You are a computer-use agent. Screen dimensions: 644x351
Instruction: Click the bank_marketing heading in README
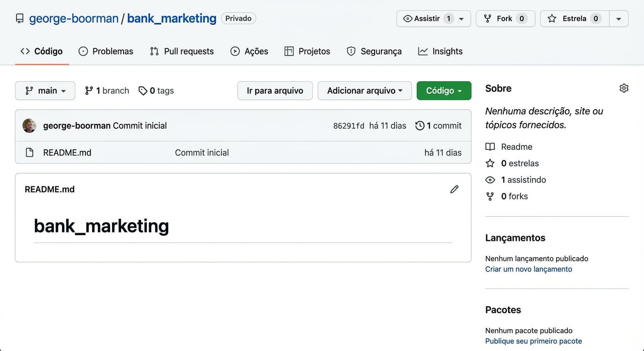coord(102,226)
